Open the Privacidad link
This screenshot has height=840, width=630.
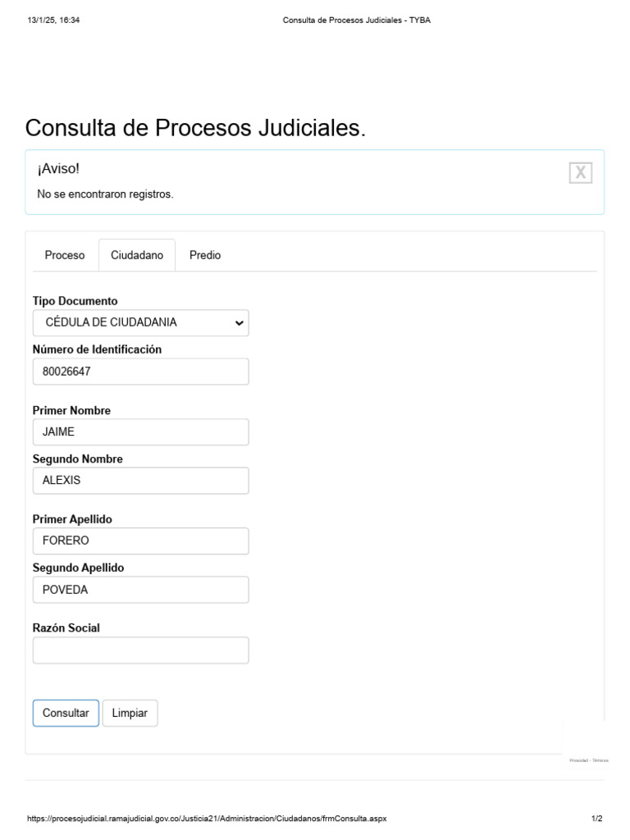[578, 760]
